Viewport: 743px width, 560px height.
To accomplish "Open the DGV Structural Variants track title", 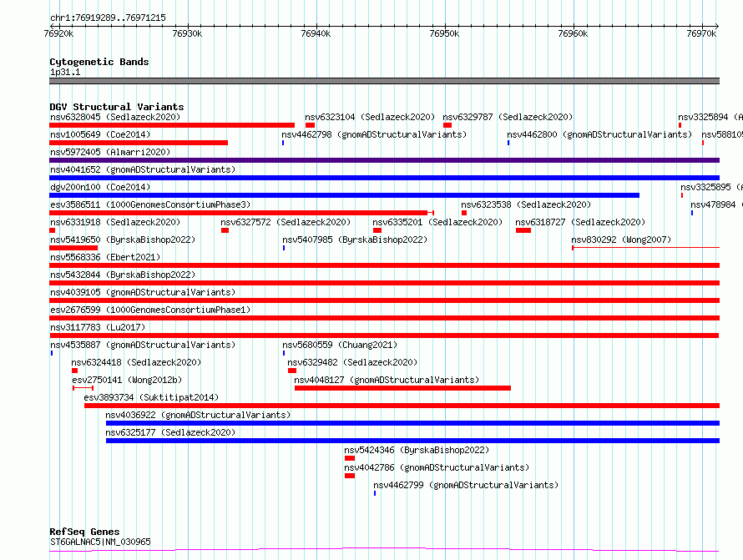I will (117, 107).
